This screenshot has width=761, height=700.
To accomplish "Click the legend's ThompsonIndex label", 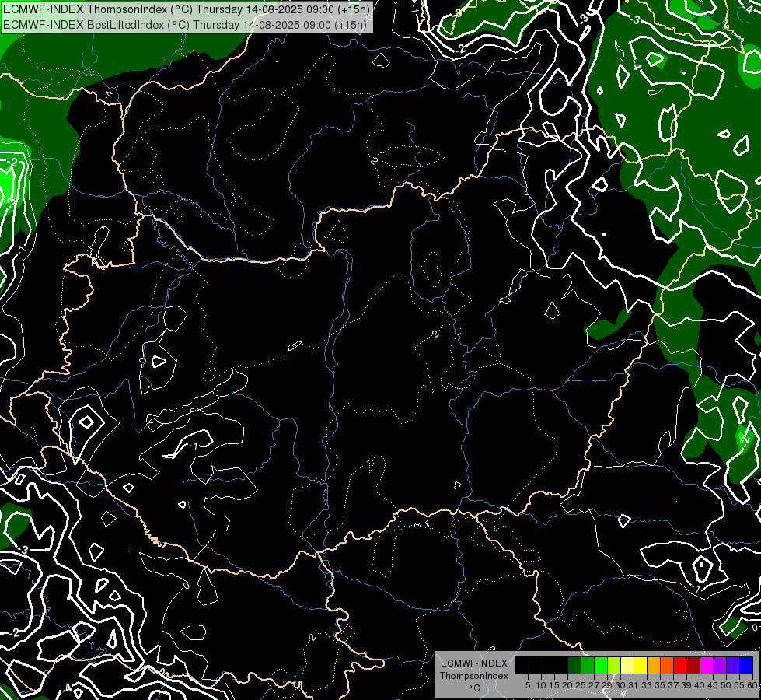I will (x=474, y=676).
